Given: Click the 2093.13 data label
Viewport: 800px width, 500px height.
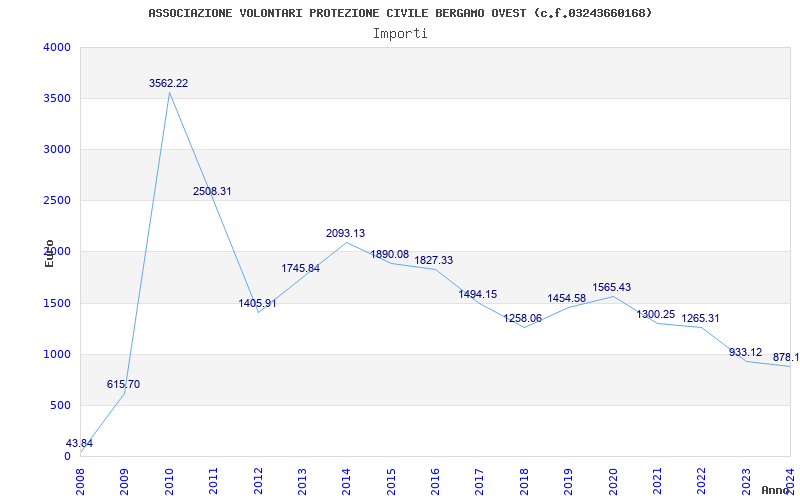Looking at the screenshot, I should (345, 233).
